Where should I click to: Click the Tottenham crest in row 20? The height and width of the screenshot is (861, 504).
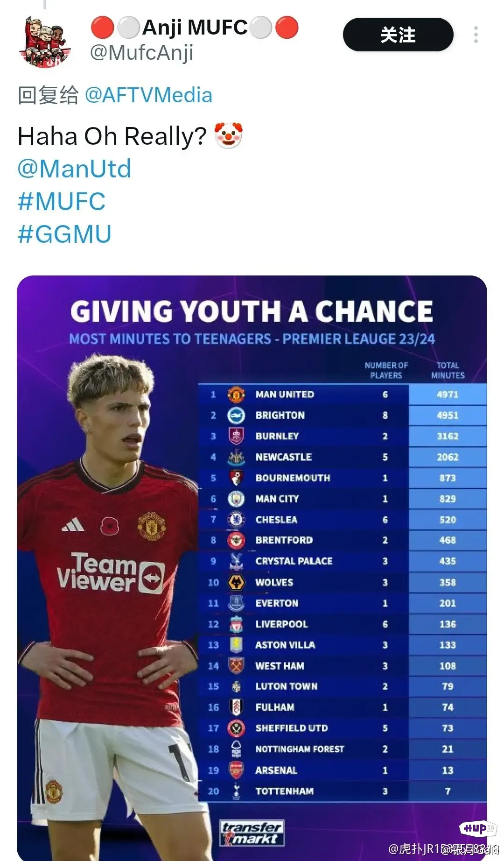pos(236,791)
